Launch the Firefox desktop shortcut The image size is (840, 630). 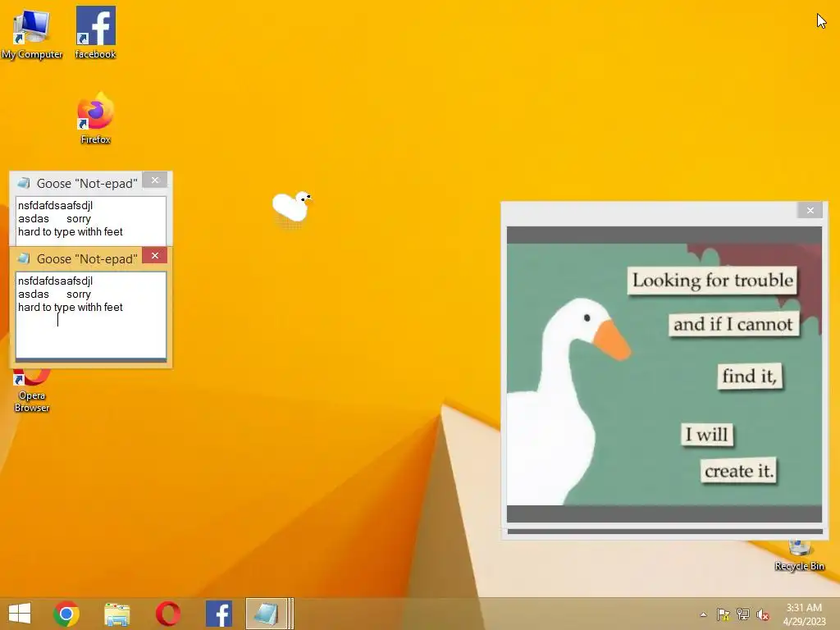(x=95, y=118)
